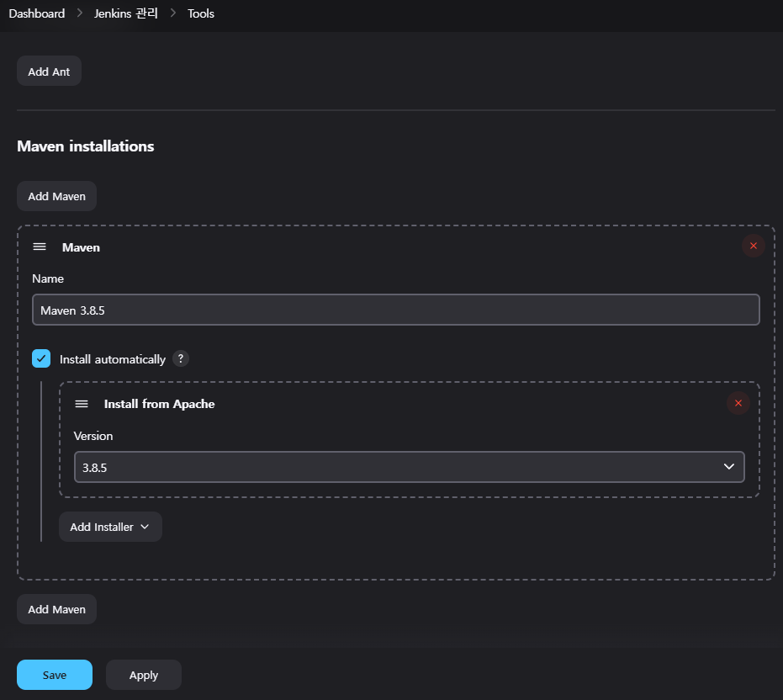Image resolution: width=783 pixels, height=700 pixels.
Task: Open the Version 3.8.5 dropdown
Action: pos(410,467)
